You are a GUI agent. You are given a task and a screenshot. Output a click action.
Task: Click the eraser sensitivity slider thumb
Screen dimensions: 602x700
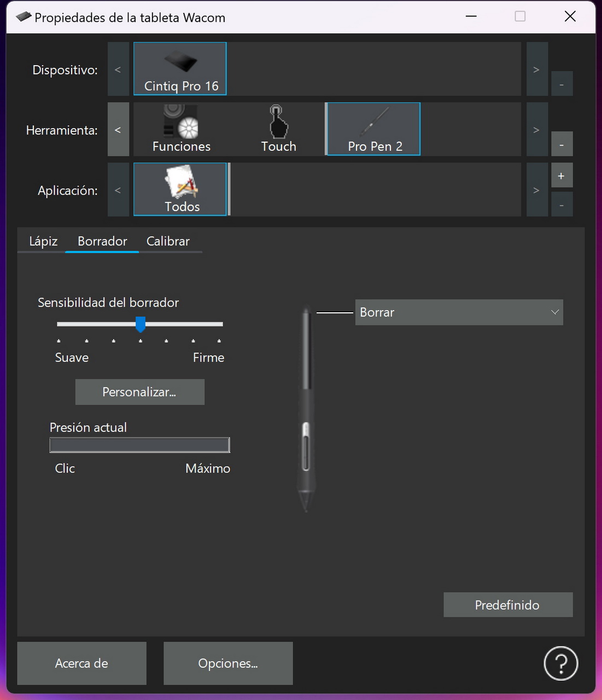(141, 324)
